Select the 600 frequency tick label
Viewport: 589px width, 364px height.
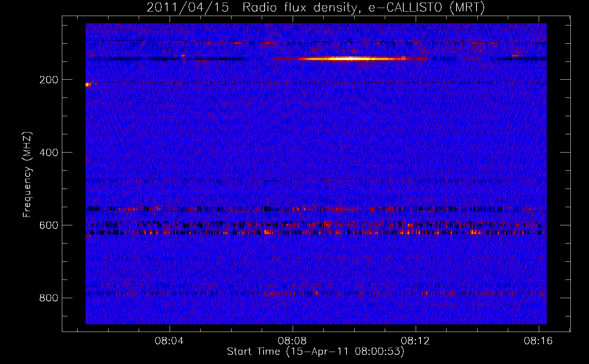(49, 225)
